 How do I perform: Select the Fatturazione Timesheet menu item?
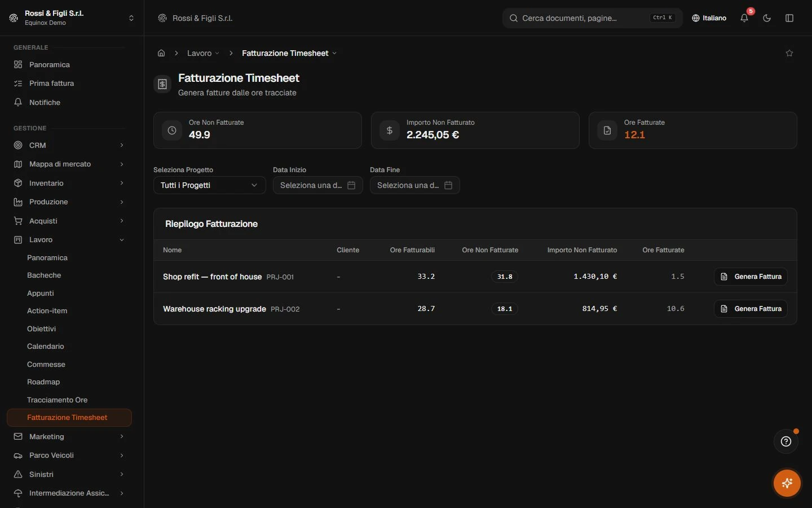(69, 418)
